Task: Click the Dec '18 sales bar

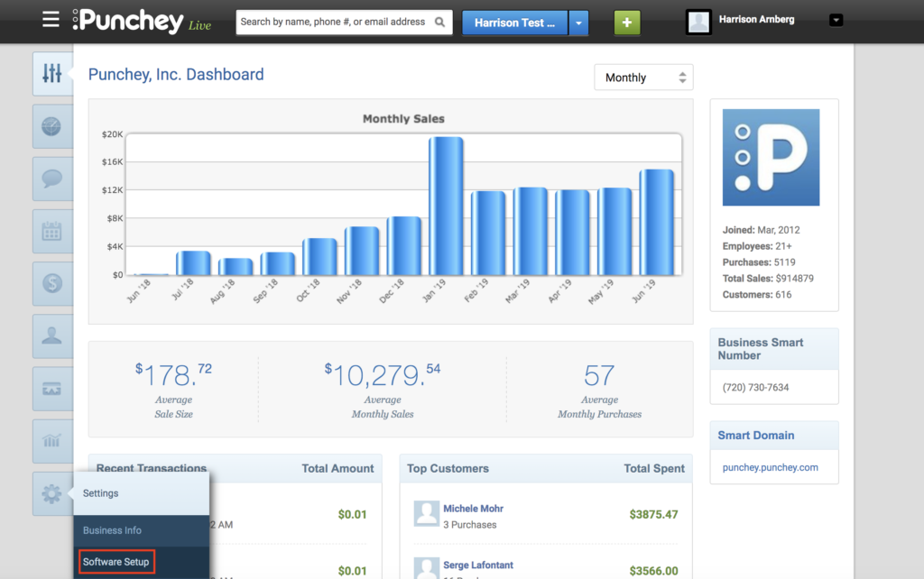Action: point(404,246)
